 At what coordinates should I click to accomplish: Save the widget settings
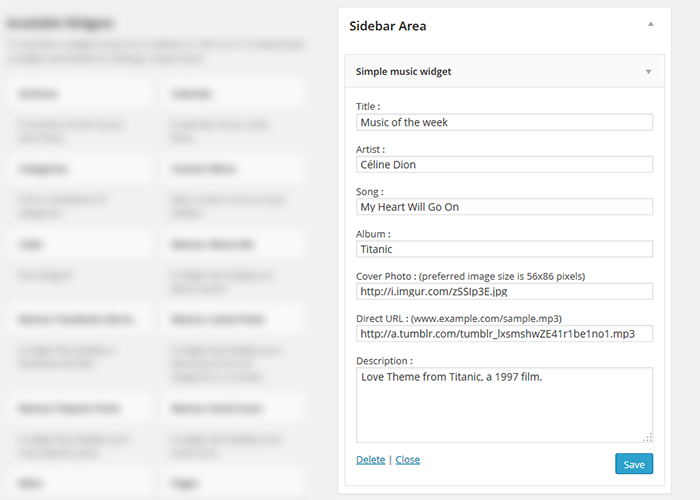tap(633, 464)
